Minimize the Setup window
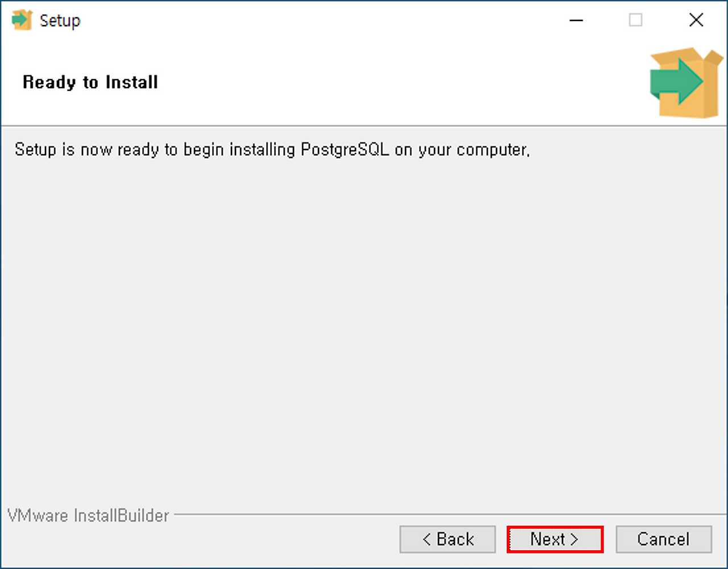This screenshot has width=728, height=569. (576, 20)
